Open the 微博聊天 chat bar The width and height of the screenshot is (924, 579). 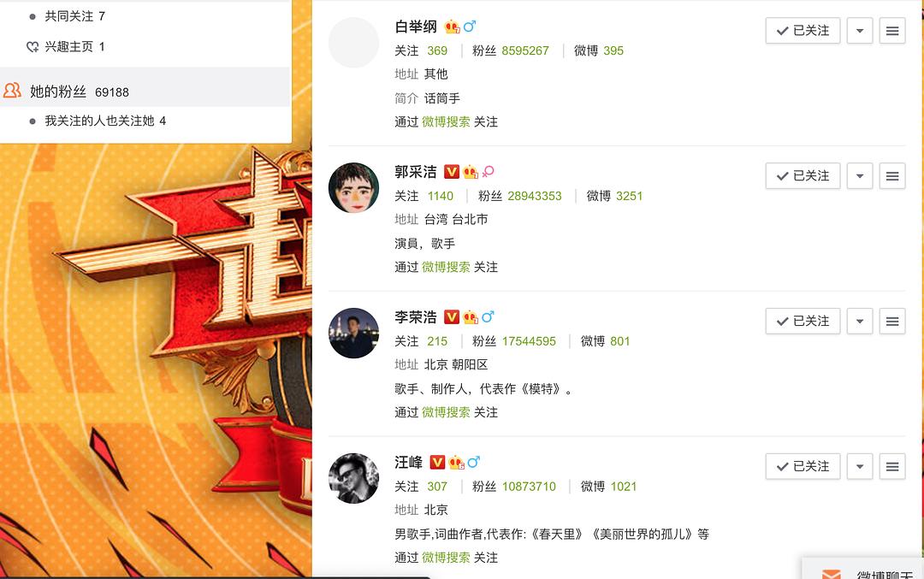(863, 569)
